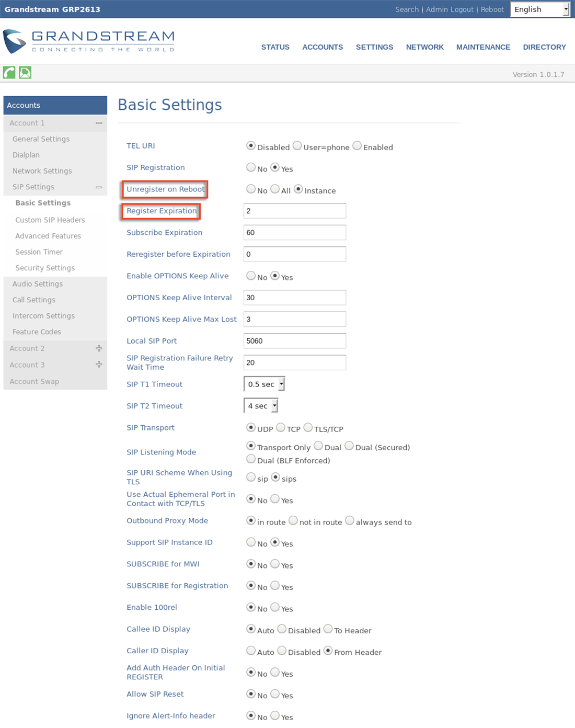
Task: Click the TEL URI setting label
Action: click(141, 146)
